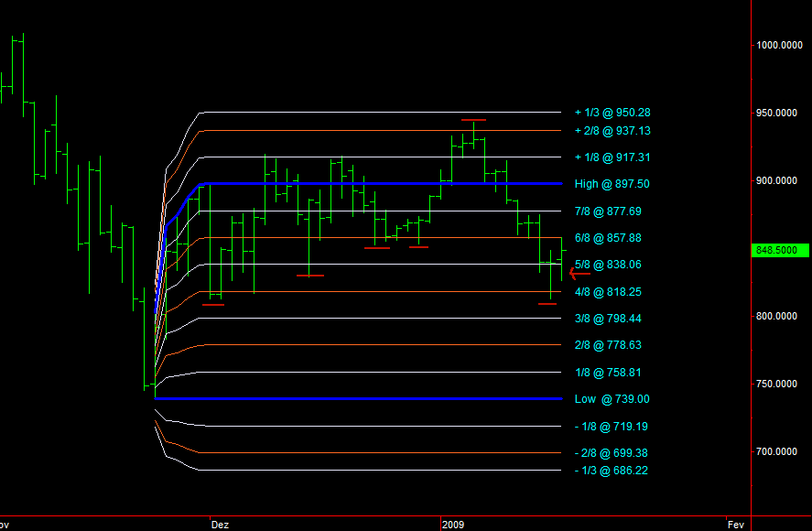Click the 800.0000 price axis label
The image size is (812, 531).
[x=777, y=316]
